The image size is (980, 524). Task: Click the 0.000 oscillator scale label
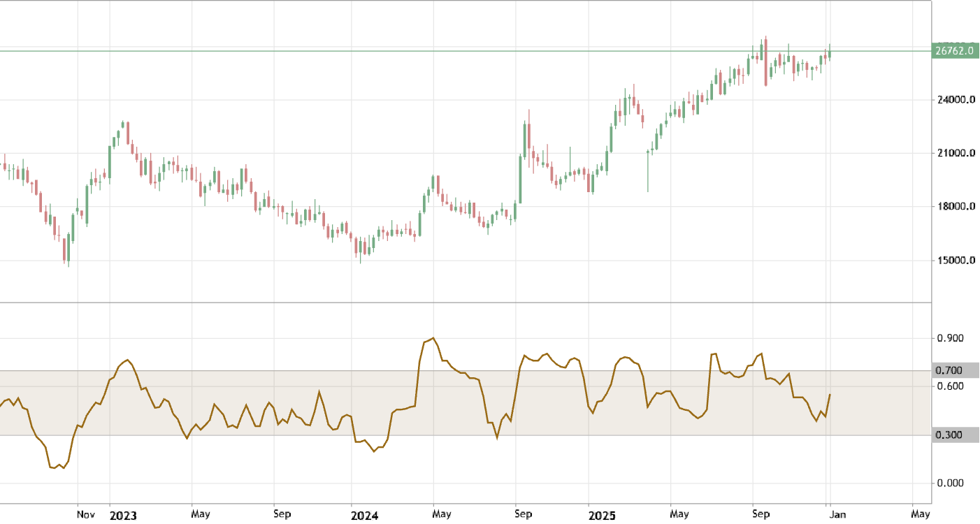[x=949, y=483]
